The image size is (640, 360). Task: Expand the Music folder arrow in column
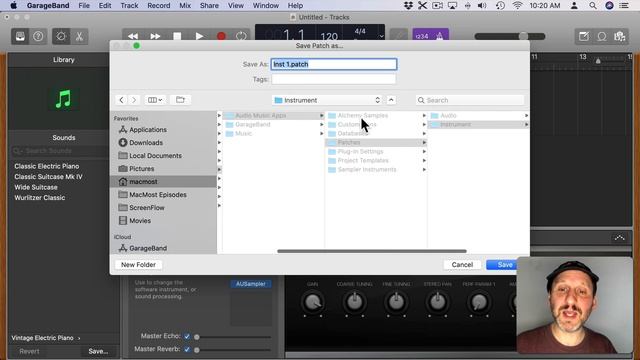tap(322, 133)
